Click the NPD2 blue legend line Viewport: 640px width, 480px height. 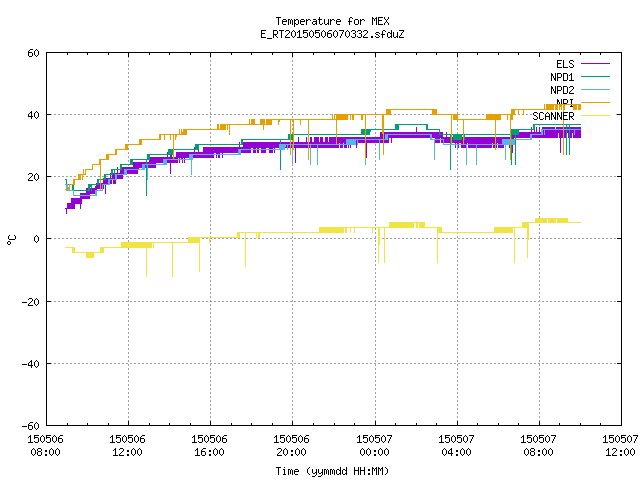(x=595, y=90)
